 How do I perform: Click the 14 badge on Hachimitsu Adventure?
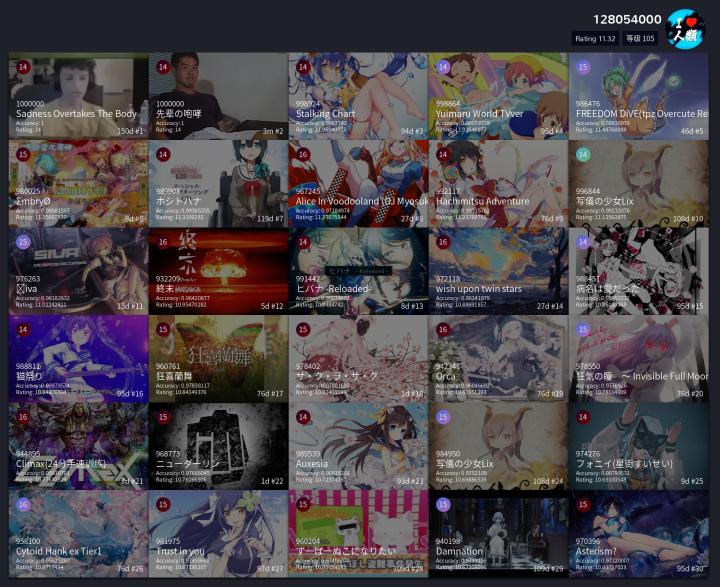[443, 154]
